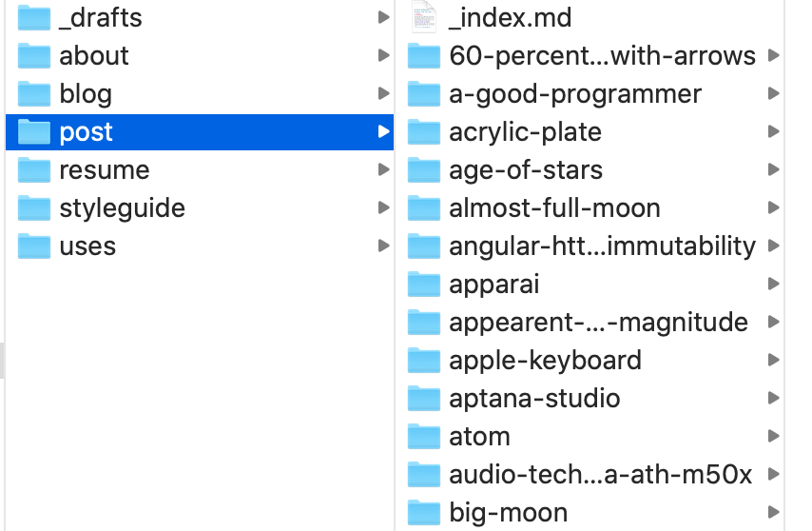The height and width of the screenshot is (531, 812).
Task: Expand the apparai folder arrow
Action: pos(774,284)
